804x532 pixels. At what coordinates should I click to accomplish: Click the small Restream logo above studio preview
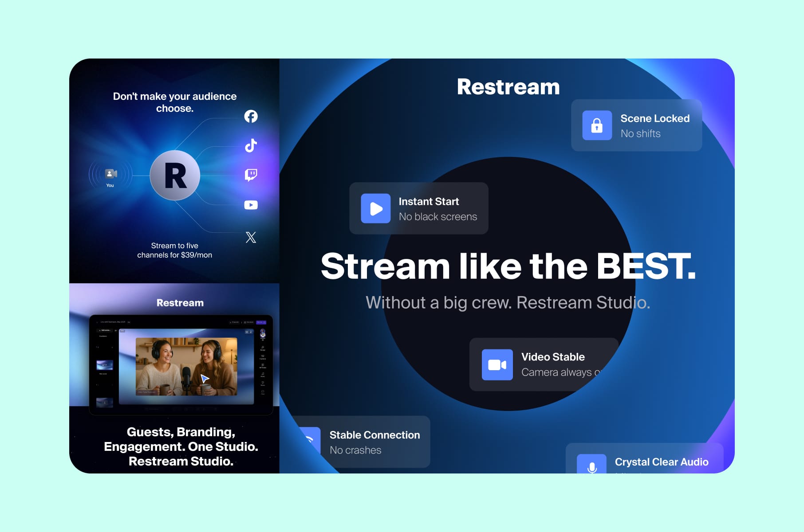[x=180, y=303]
